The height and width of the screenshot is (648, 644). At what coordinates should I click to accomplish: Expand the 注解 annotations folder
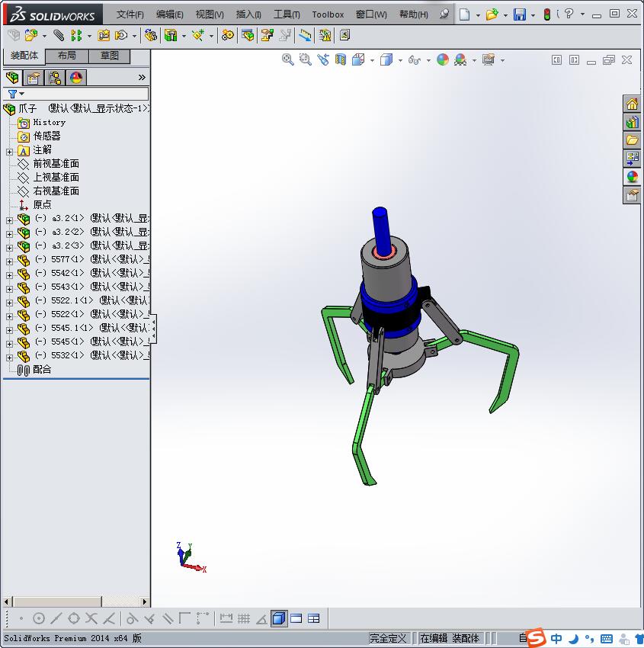point(9,152)
